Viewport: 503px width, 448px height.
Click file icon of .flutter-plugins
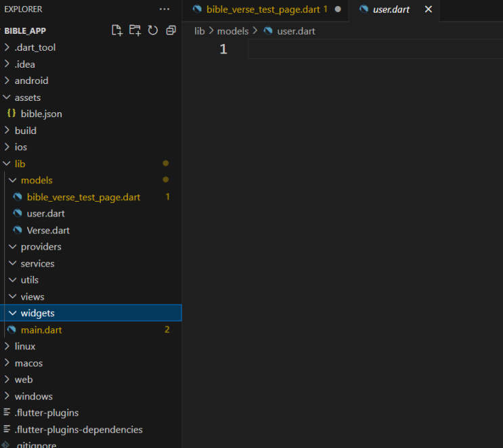tap(7, 412)
